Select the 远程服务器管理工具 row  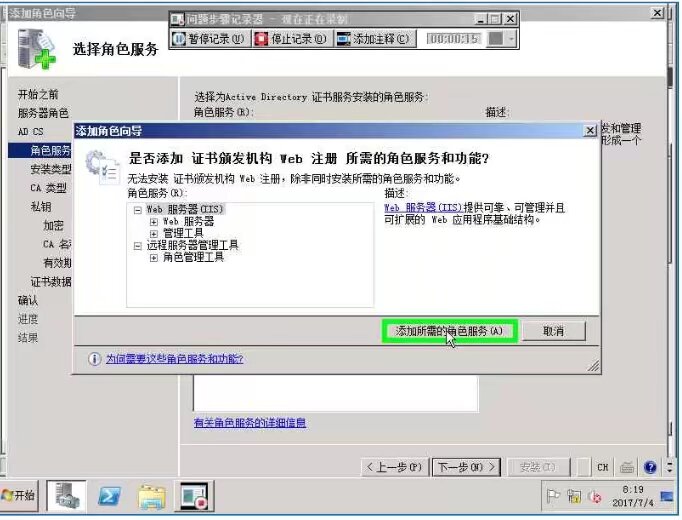[x=192, y=245]
